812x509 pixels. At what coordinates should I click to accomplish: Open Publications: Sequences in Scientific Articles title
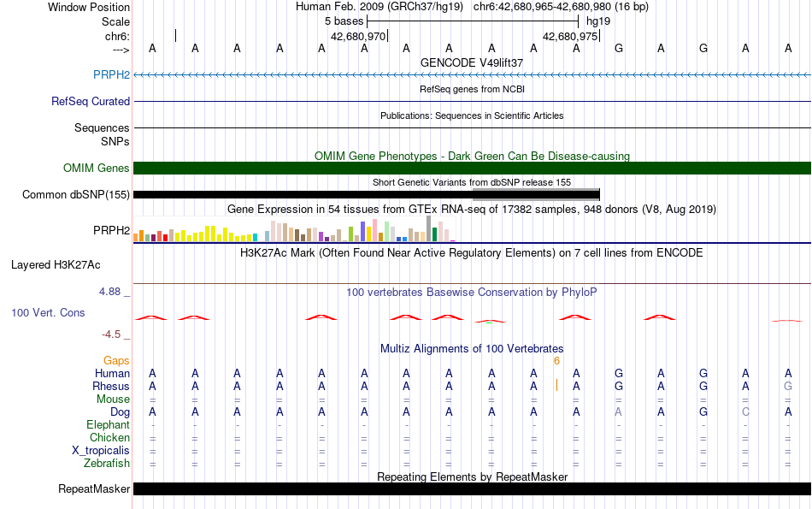472,115
